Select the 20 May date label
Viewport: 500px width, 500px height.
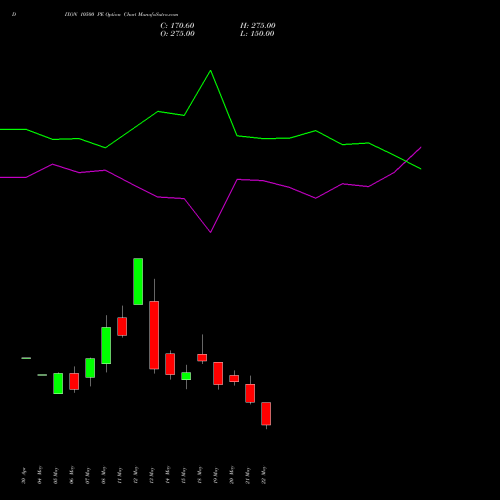pyautogui.click(x=232, y=475)
